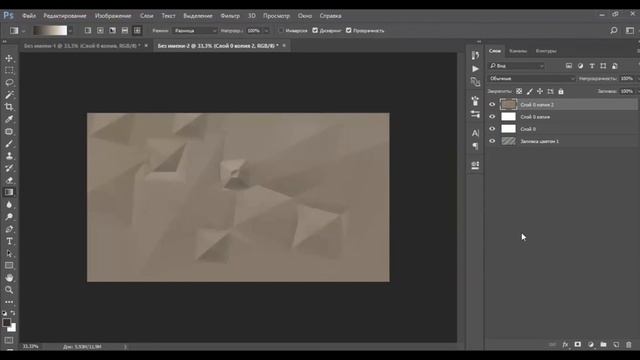Viewport: 640px width, 360px height.
Task: Select the Brush tool
Action: click(x=9, y=144)
